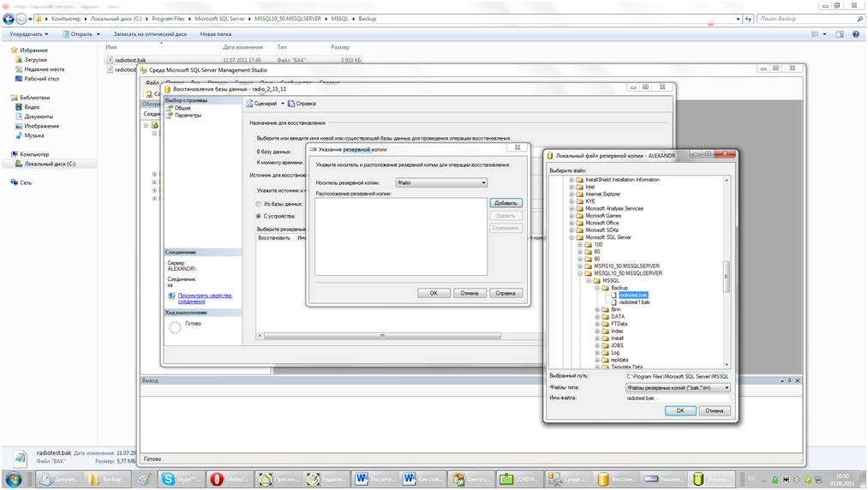
Task: Open Загрузки in Explorer sidebar
Action: click(35, 60)
